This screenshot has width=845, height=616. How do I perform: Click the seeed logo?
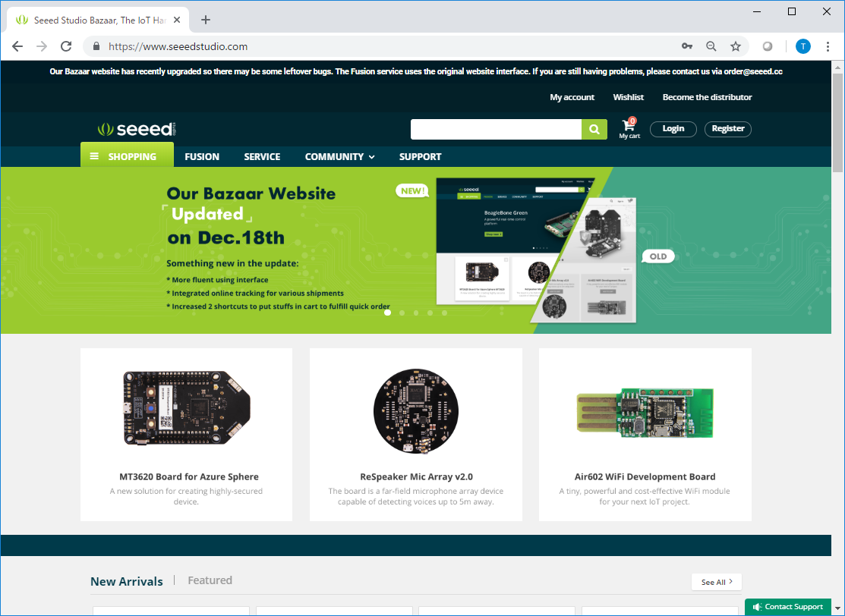[137, 129]
